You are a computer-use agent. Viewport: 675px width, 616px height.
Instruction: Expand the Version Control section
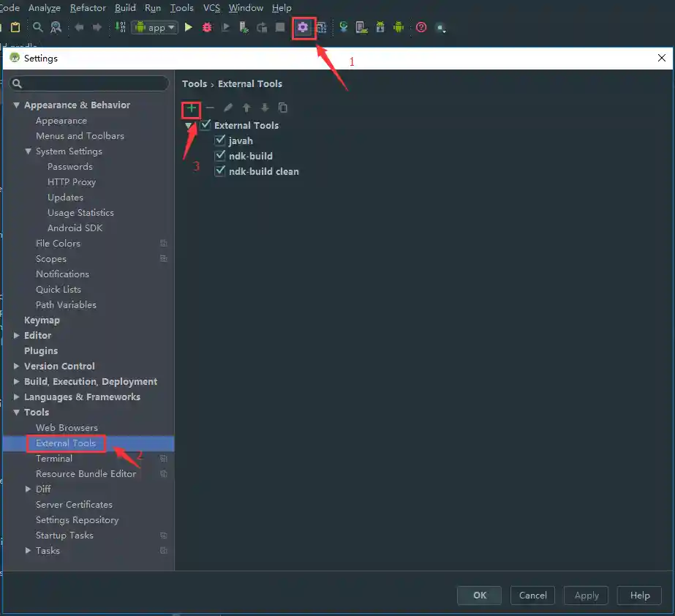[x=17, y=367]
